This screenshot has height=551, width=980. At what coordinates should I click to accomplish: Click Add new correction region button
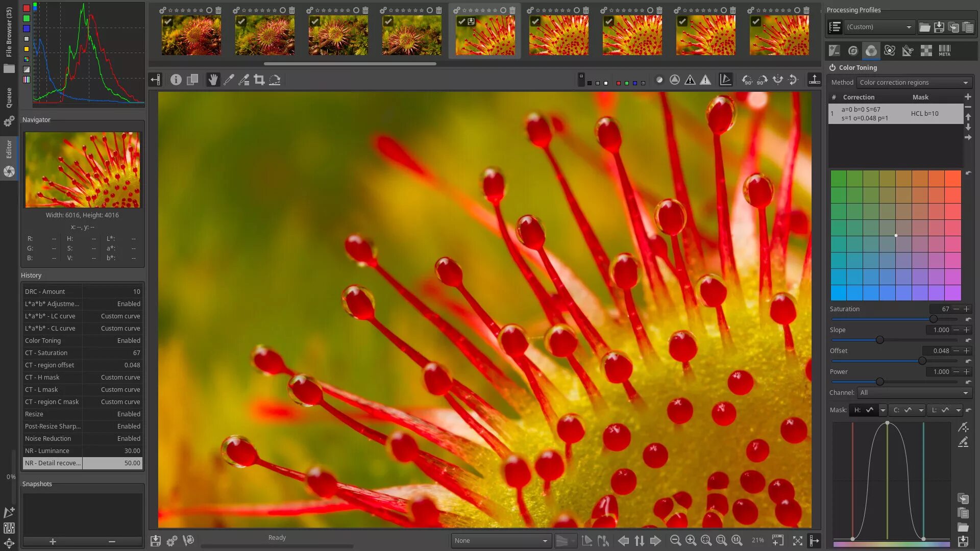click(x=968, y=97)
